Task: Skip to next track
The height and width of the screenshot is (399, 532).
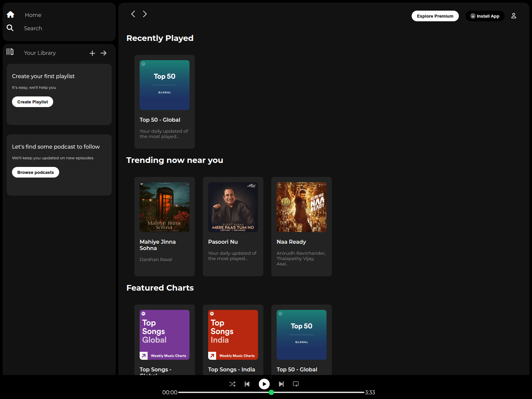Action: tap(281, 384)
